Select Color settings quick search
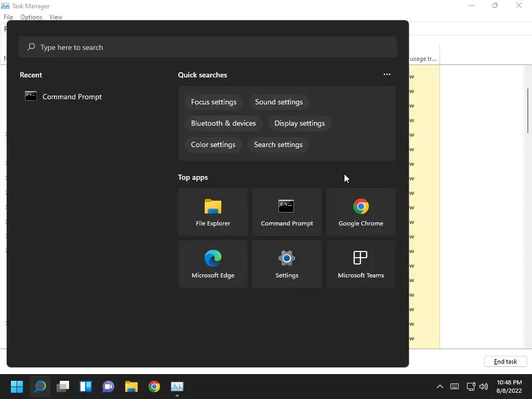Image resolution: width=532 pixels, height=399 pixels. point(213,144)
